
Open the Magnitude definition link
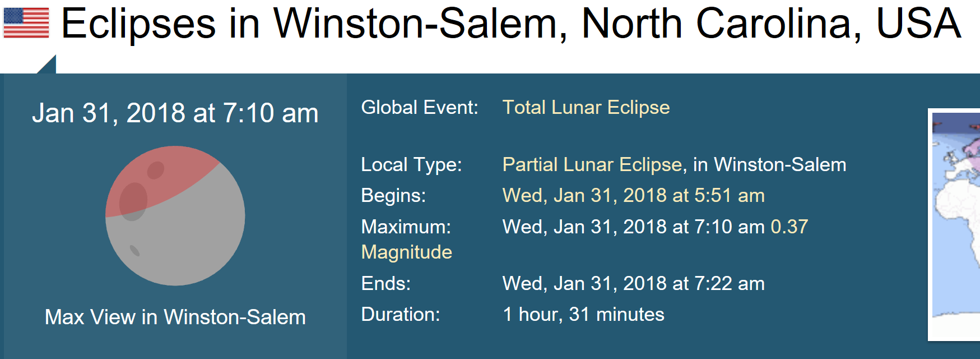coord(407,252)
